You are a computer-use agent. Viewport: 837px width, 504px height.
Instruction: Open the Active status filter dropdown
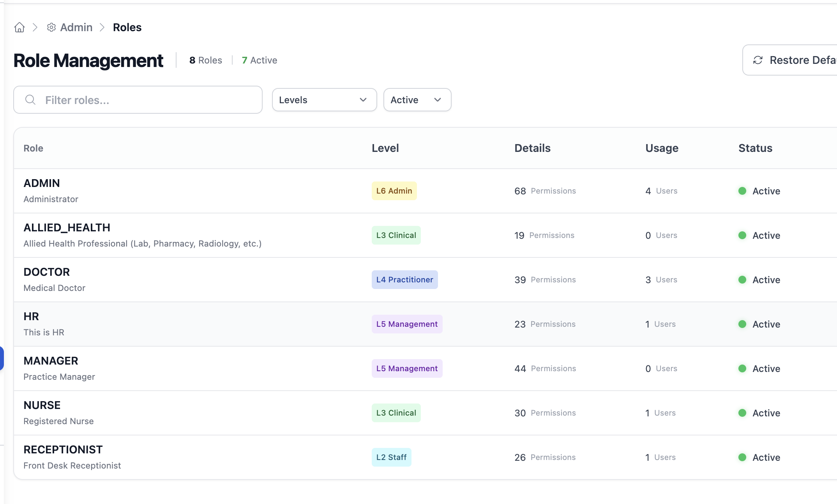point(417,100)
